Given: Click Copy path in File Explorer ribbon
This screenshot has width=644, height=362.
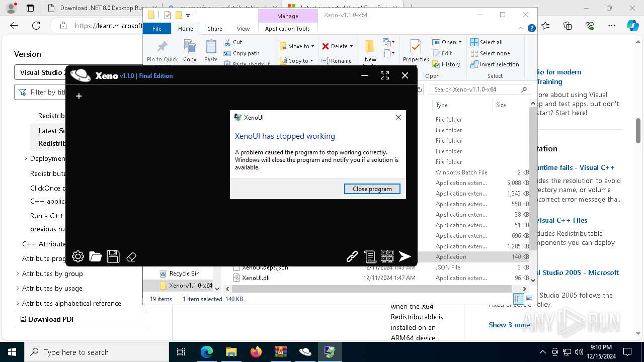Looking at the screenshot, I should [x=242, y=53].
